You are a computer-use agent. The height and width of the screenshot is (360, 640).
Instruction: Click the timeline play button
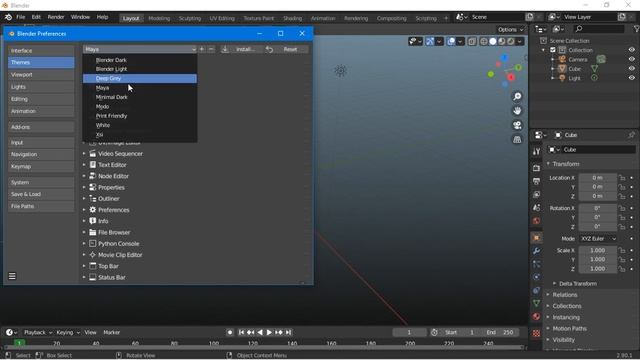coord(269,333)
